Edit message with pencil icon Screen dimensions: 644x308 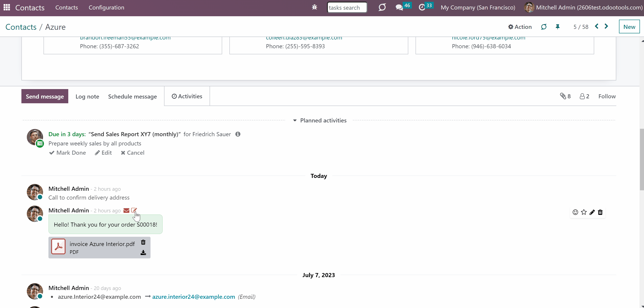click(x=592, y=212)
